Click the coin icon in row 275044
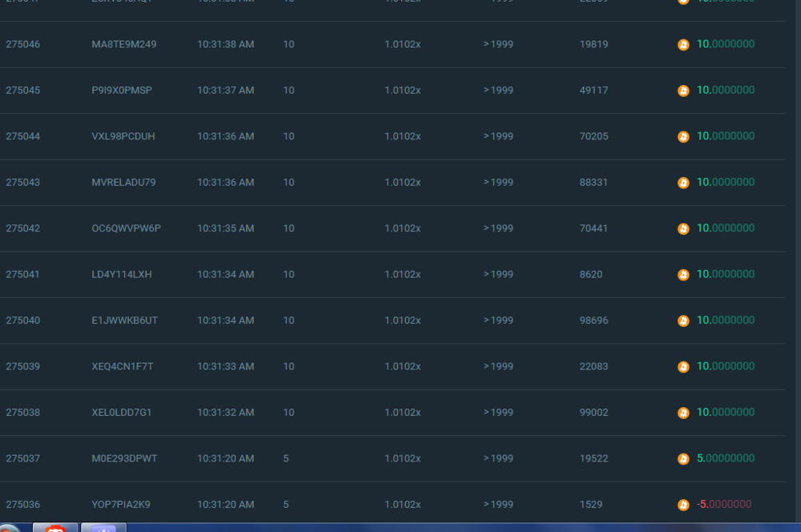801x532 pixels. point(683,137)
